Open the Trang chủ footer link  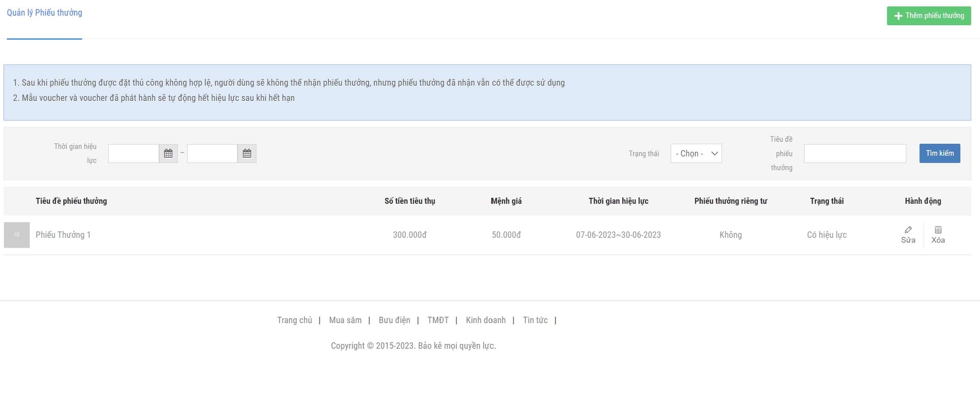294,320
